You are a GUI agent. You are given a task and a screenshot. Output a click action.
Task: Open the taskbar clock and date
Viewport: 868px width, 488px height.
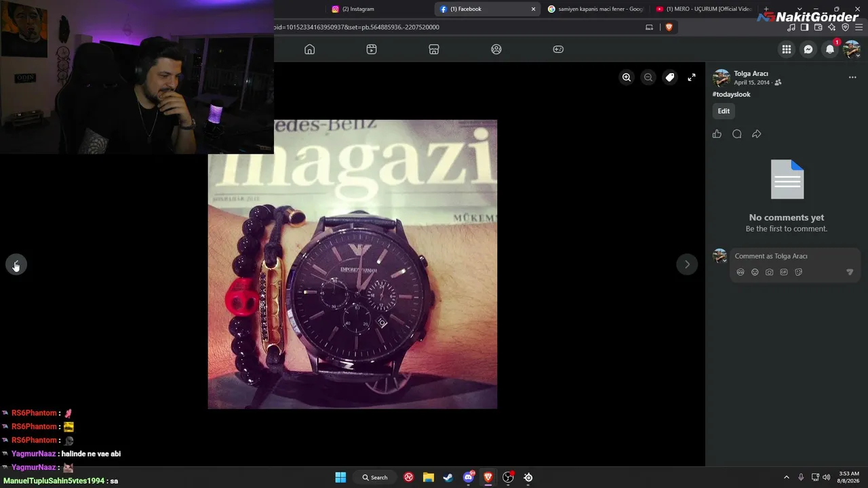pos(849,477)
